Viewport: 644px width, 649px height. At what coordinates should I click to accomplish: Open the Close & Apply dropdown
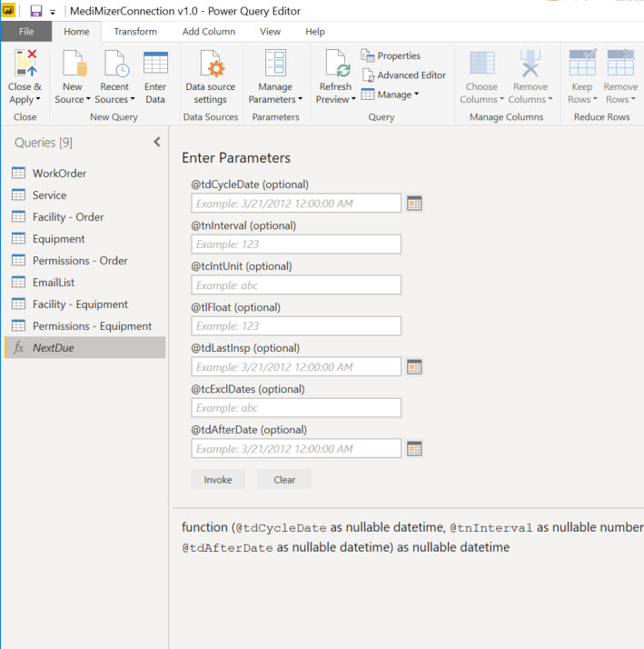pyautogui.click(x=38, y=99)
